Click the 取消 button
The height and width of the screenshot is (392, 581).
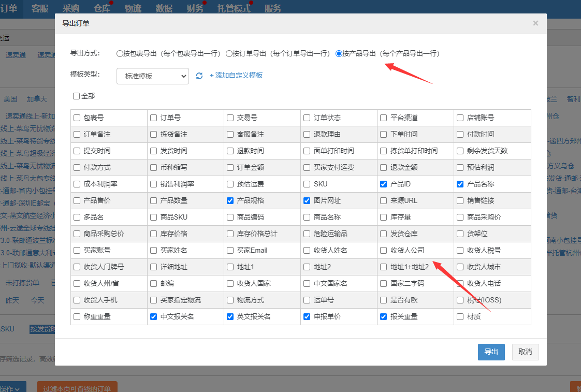point(525,352)
